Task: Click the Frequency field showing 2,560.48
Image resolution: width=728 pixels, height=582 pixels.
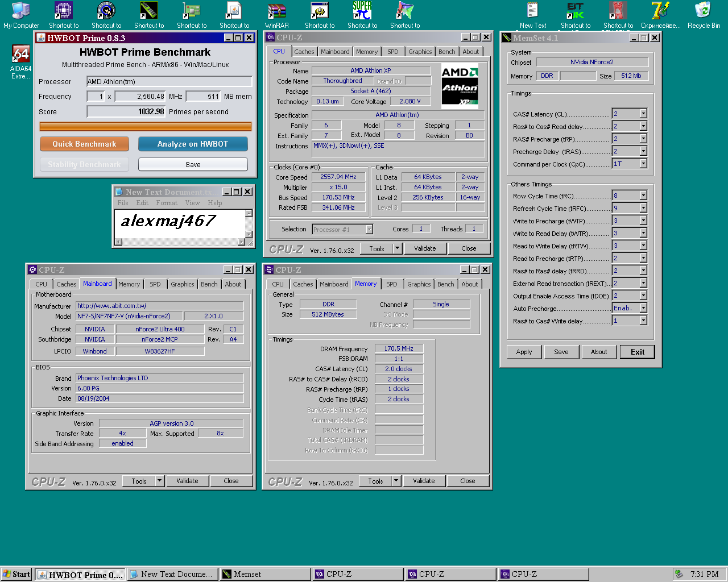Action: click(140, 96)
